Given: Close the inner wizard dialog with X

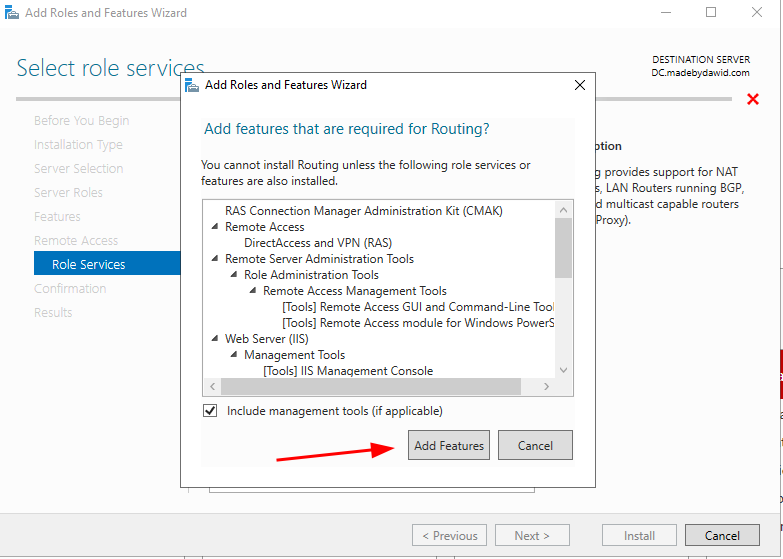Looking at the screenshot, I should (579, 86).
